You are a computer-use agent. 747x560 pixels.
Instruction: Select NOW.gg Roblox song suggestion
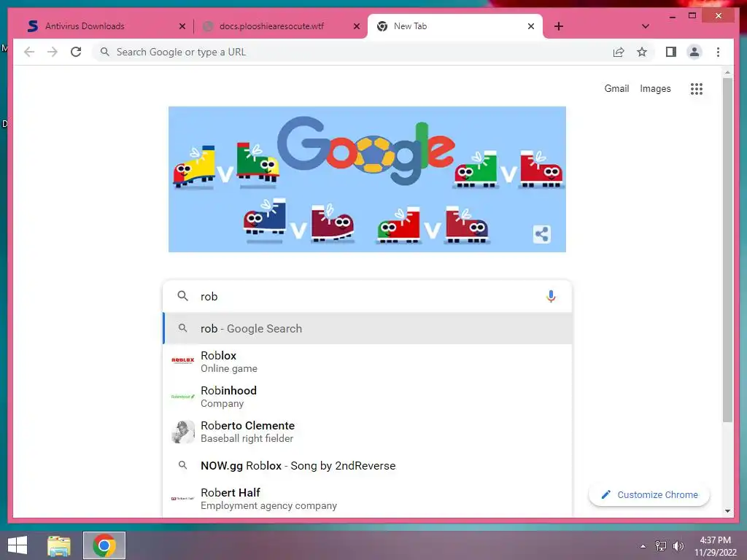368,466
